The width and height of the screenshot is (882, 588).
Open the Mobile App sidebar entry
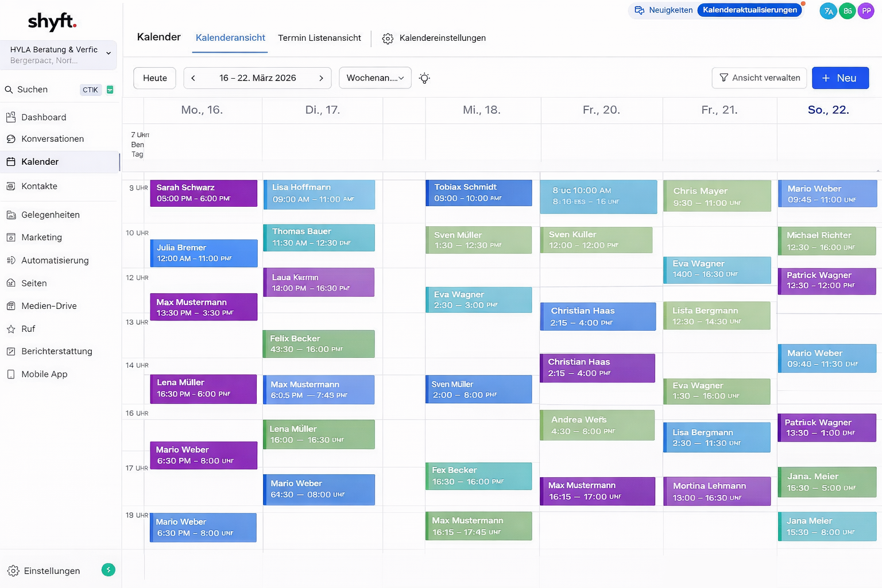point(44,374)
